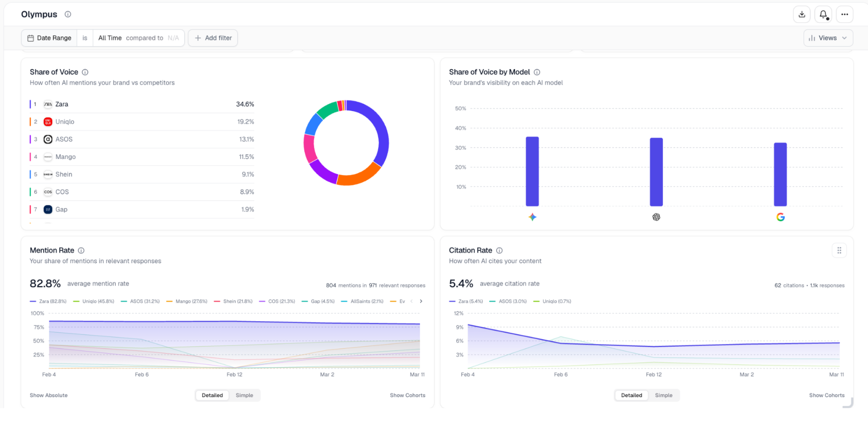Toggle COS (21.3%) series in Mention Rate legend
868x437 pixels.
(x=277, y=302)
